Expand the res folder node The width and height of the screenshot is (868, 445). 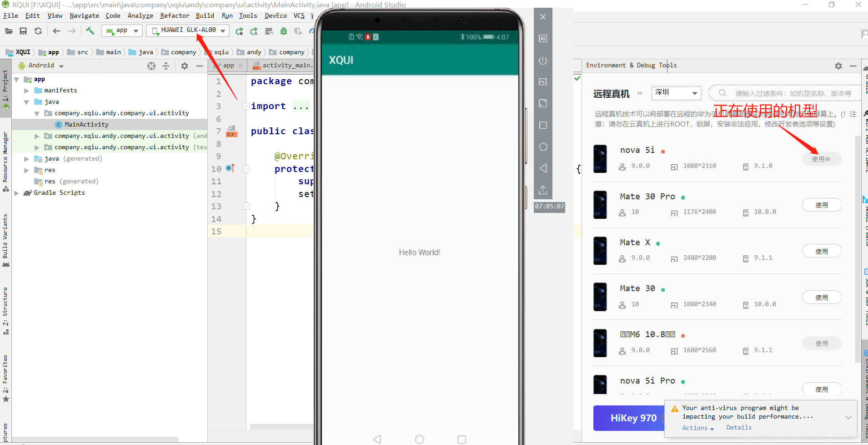pos(26,170)
